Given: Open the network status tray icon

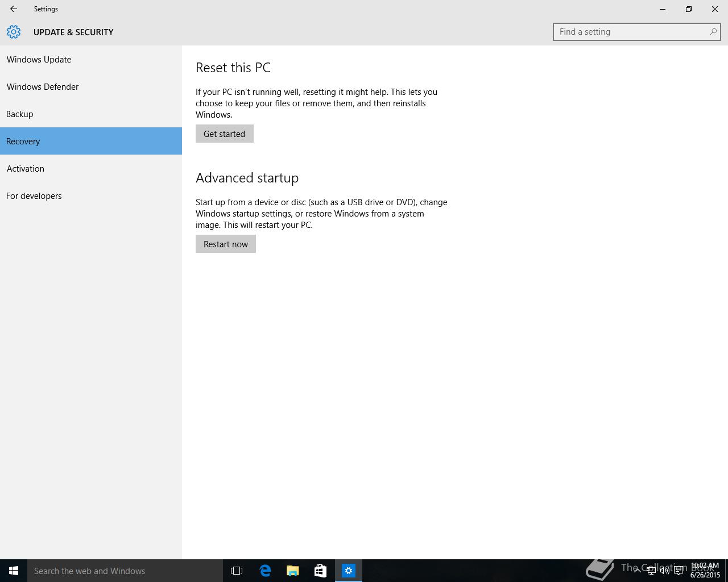Looking at the screenshot, I should [x=651, y=571].
